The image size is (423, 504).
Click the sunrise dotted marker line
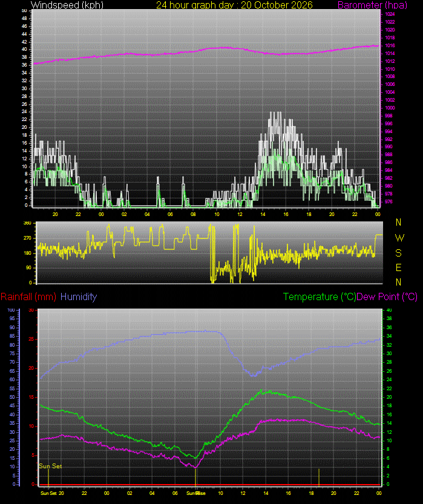point(195,476)
